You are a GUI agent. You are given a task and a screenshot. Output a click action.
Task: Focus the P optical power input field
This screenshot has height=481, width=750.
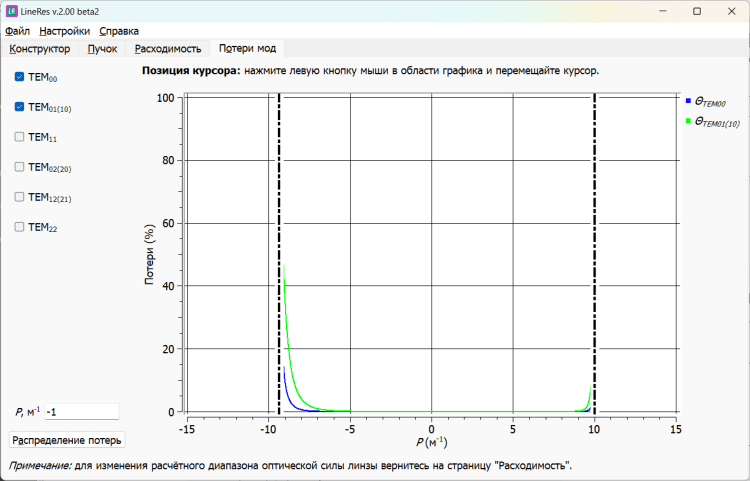pyautogui.click(x=81, y=412)
